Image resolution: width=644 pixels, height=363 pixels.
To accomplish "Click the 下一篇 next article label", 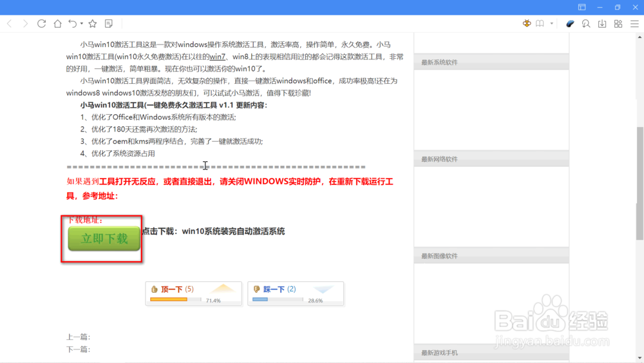I will [79, 349].
